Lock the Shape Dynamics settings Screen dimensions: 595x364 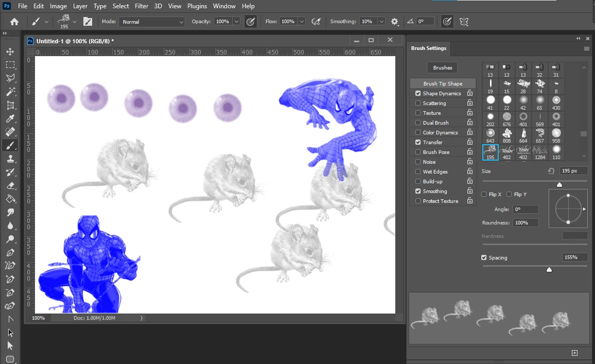pyautogui.click(x=470, y=93)
